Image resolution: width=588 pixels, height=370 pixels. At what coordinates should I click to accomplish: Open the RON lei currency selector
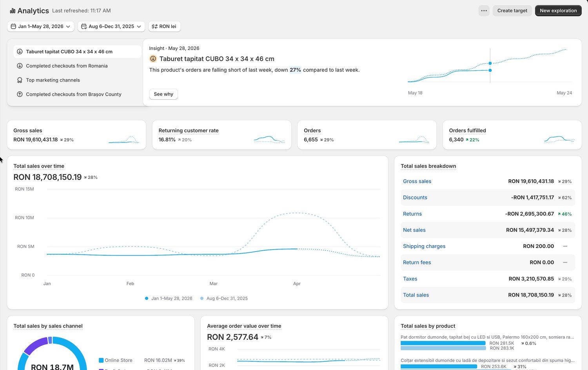pyautogui.click(x=164, y=26)
